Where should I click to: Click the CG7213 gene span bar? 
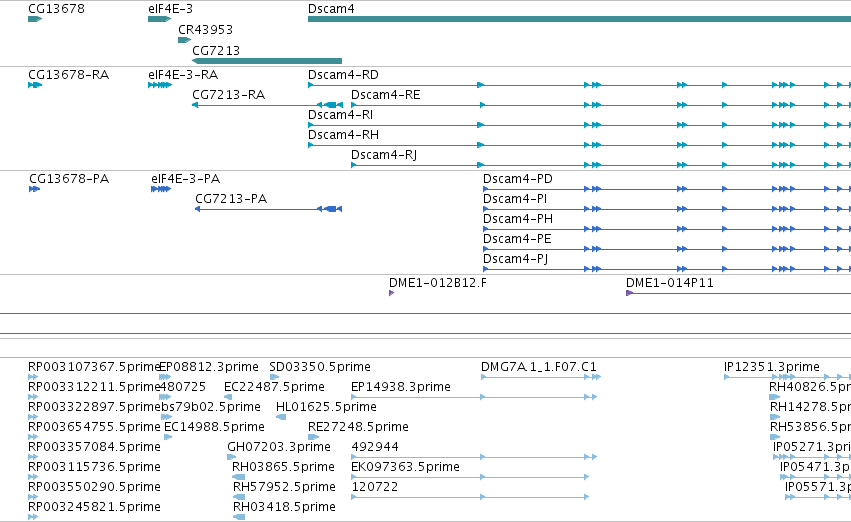pyautogui.click(x=267, y=61)
